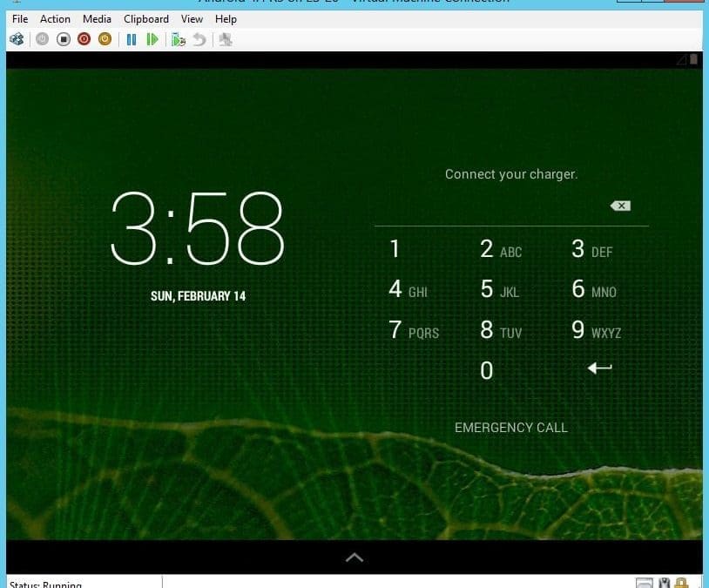Turn off the virtual machine toolbar icon
Screen dimensions: 709x588
[x=64, y=40]
